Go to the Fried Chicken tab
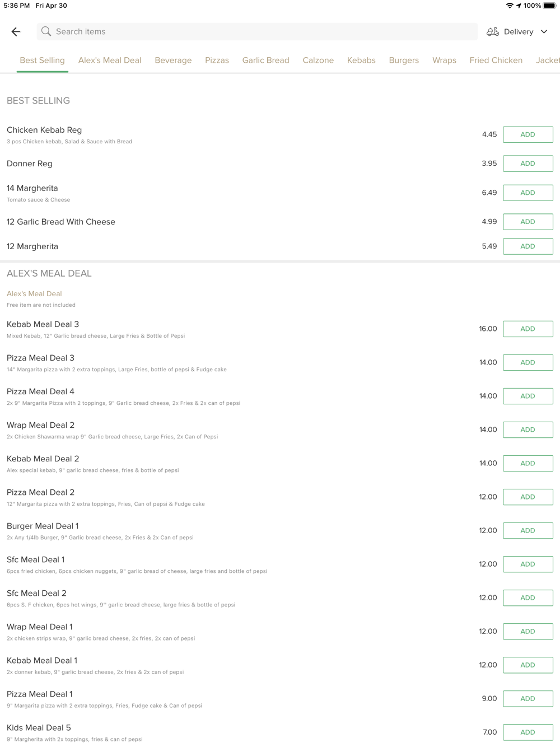This screenshot has height=747, width=560. (496, 60)
